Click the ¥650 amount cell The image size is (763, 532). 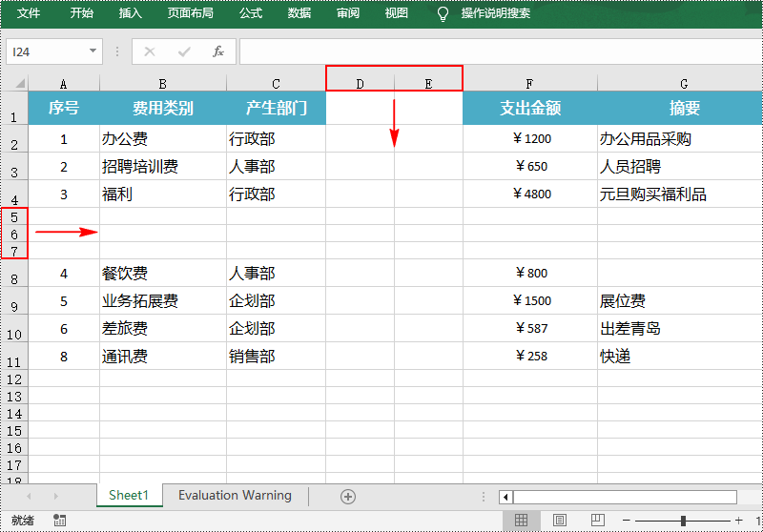tap(530, 167)
